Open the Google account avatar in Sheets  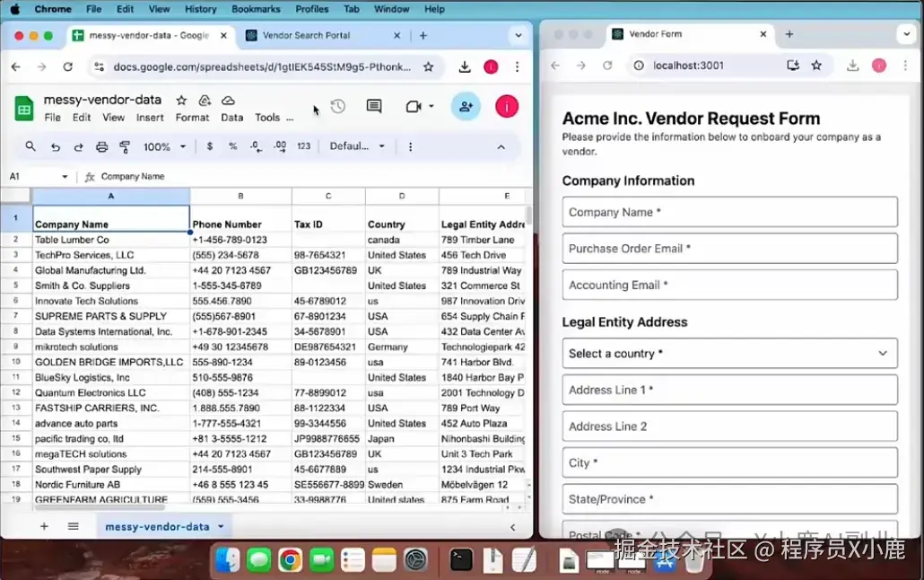(506, 106)
